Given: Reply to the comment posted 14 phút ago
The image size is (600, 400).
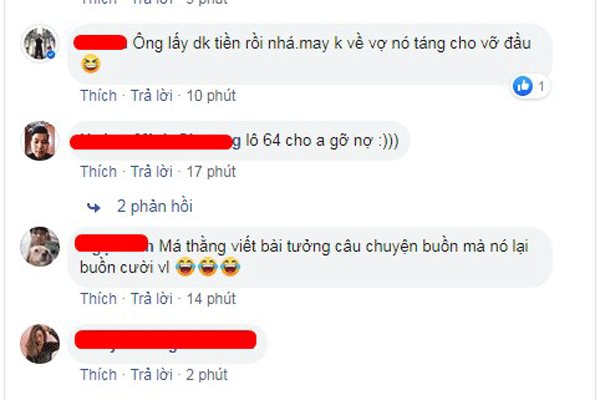Looking at the screenshot, I should pyautogui.click(x=152, y=299).
